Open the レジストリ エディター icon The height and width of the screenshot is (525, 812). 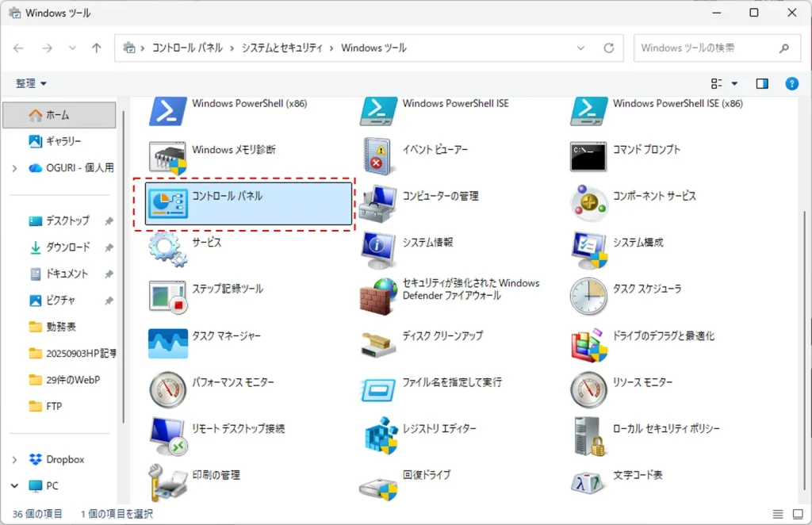pos(377,436)
